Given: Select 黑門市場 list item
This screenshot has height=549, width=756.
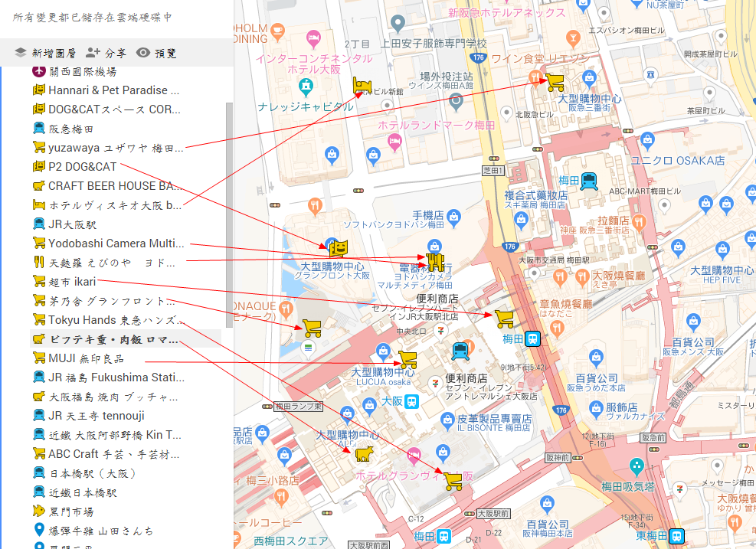Looking at the screenshot, I should click(x=63, y=511).
